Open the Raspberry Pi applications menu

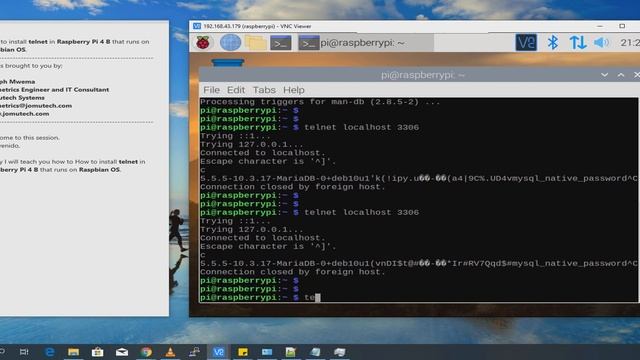203,42
